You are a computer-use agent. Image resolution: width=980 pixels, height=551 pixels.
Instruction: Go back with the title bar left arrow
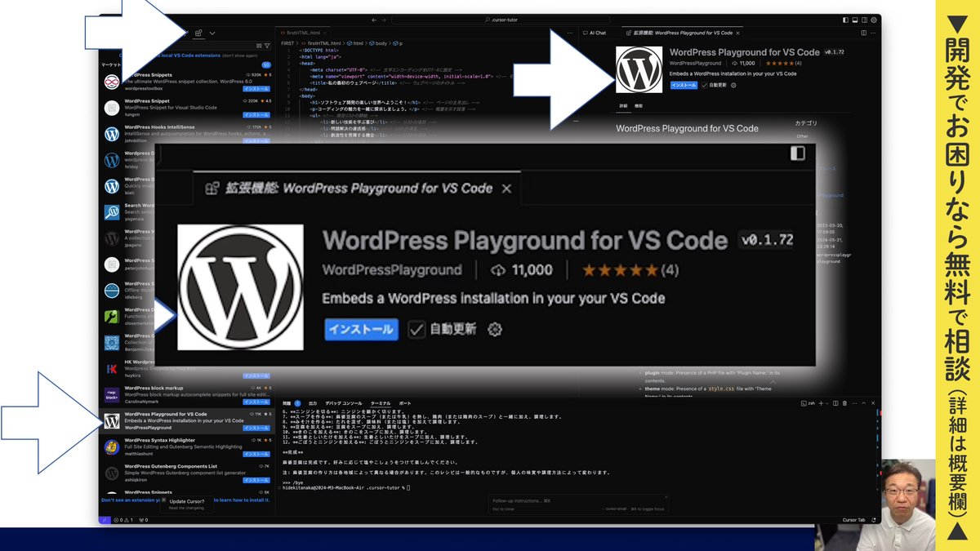pyautogui.click(x=374, y=20)
